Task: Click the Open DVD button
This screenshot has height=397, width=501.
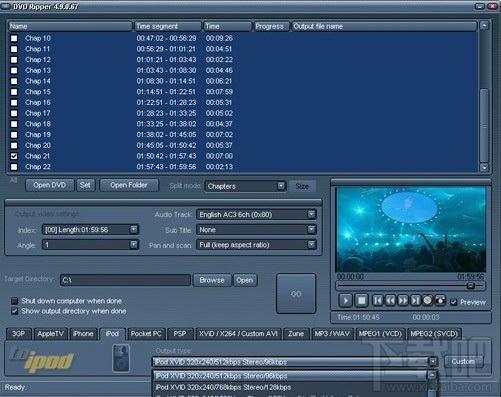Action: pos(50,185)
